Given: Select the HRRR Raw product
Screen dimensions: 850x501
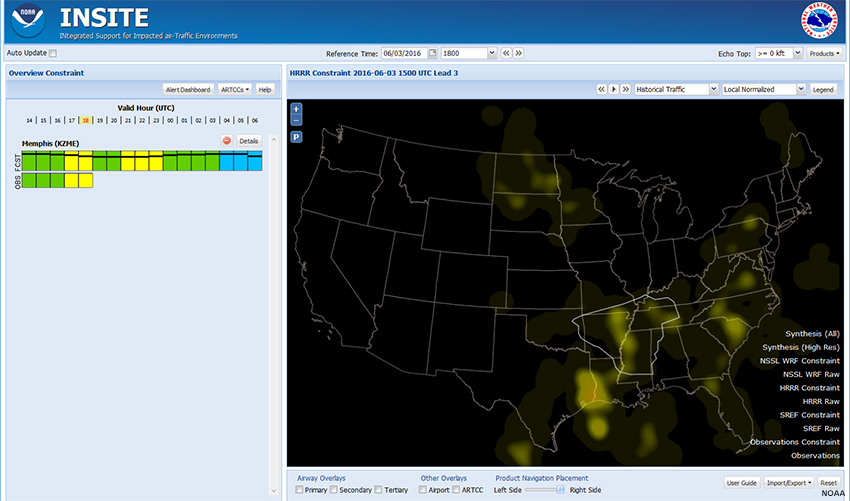Looking at the screenshot, I should point(821,402).
